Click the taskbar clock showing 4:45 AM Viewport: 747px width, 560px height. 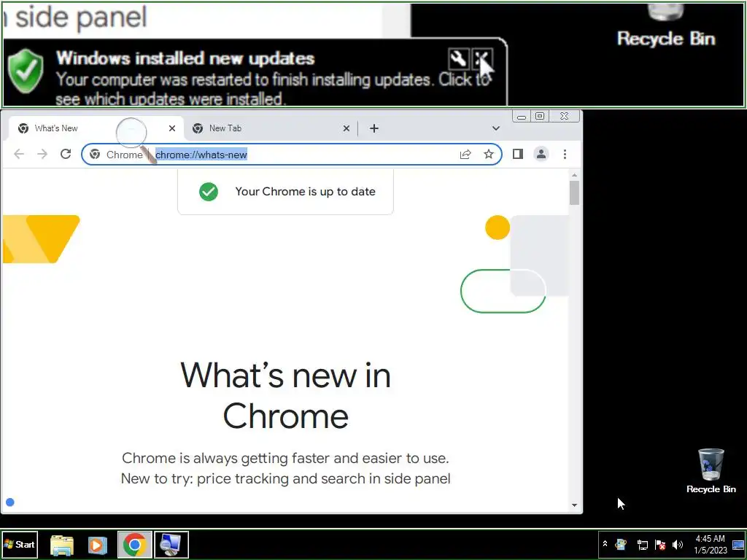click(x=711, y=544)
